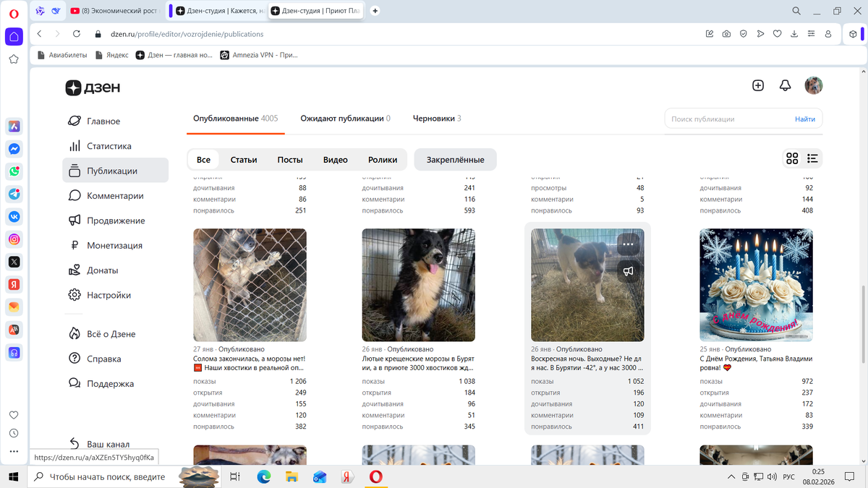Open Настройки in Dzen sidebar
The width and height of the screenshot is (868, 488).
(109, 295)
